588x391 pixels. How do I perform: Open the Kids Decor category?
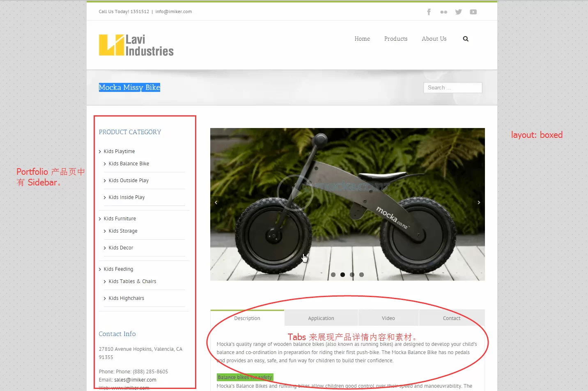tap(121, 248)
